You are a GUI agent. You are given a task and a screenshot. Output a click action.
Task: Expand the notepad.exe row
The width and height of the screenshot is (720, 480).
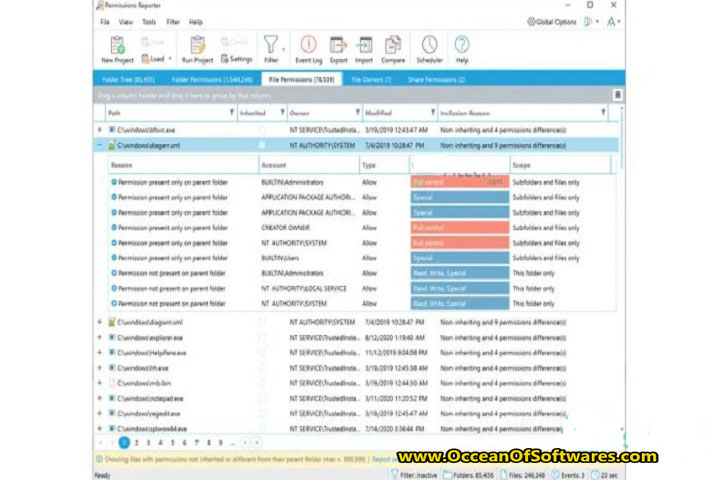100,398
